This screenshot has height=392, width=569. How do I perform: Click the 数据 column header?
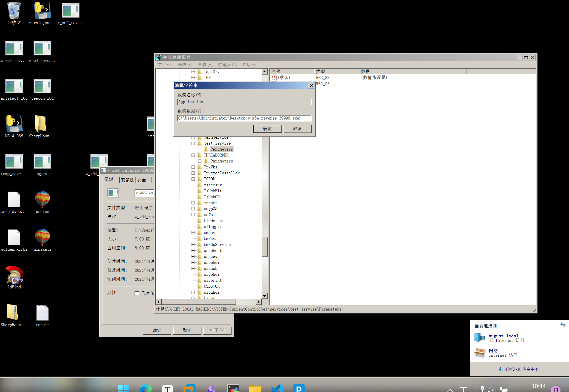(413, 72)
